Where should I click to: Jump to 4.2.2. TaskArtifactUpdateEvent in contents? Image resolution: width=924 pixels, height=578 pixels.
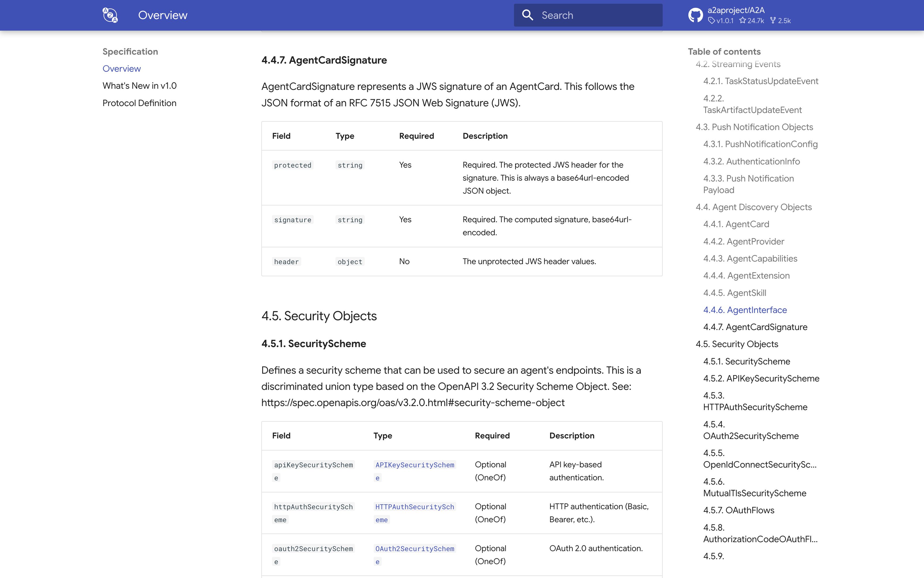click(752, 104)
